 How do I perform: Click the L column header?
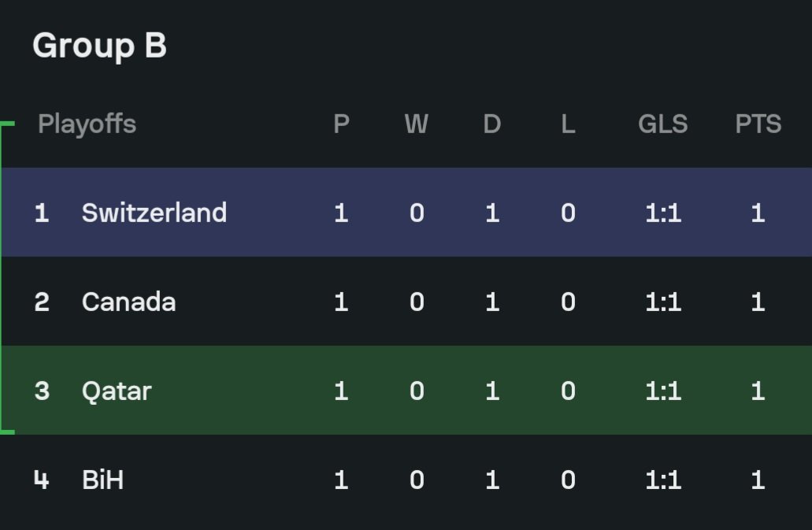coord(568,124)
